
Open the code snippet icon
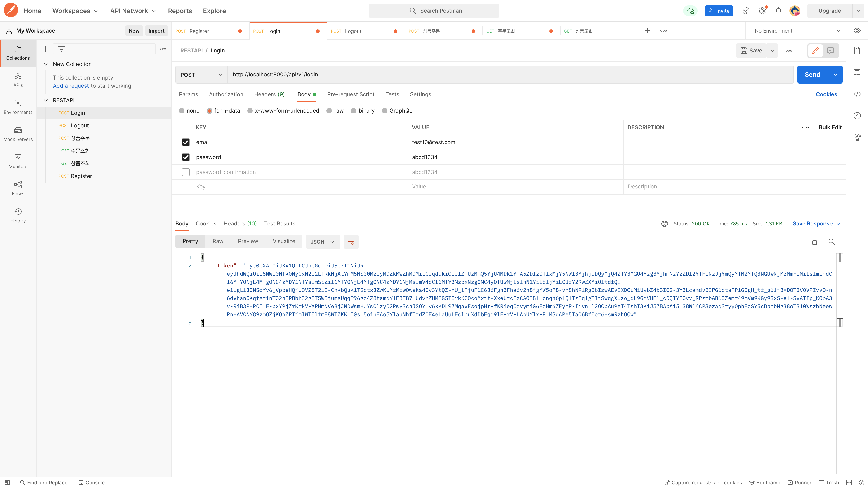click(x=857, y=94)
